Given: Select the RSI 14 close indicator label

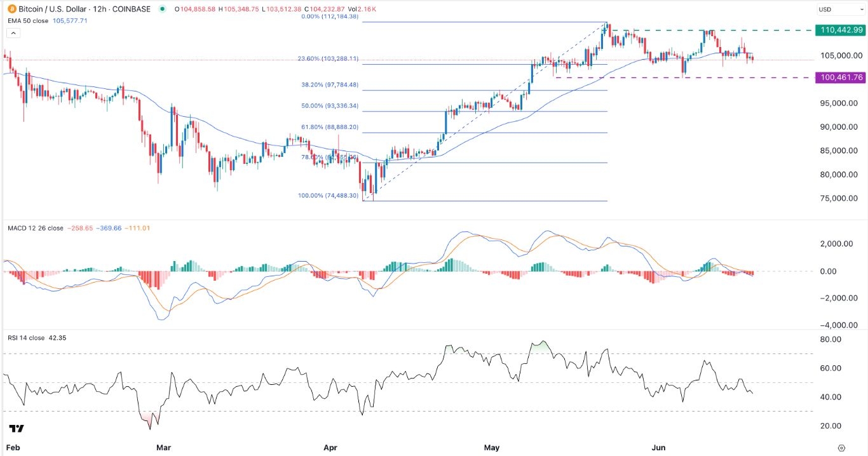Looking at the screenshot, I should [x=25, y=338].
